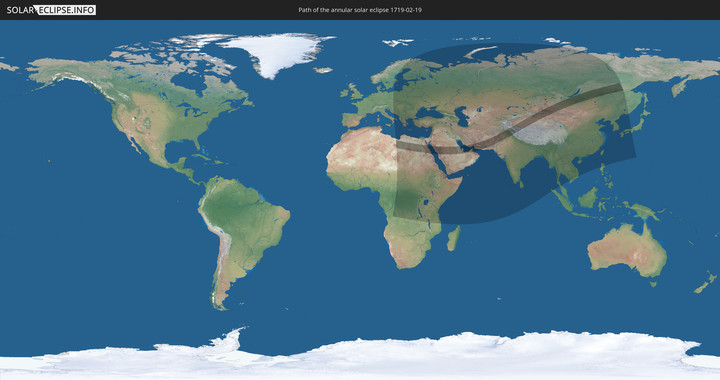
Task: Select the British Isles
Action: tap(351, 91)
